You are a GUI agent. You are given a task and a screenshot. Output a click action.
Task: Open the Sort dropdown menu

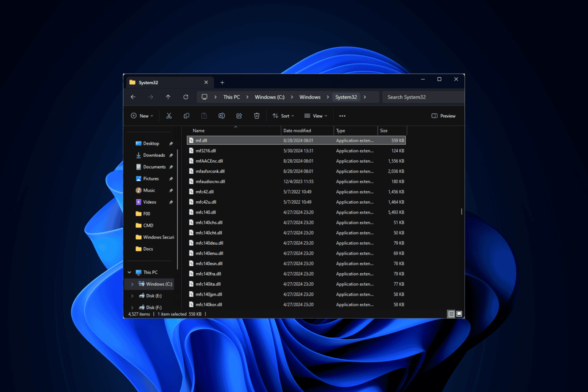[283, 116]
